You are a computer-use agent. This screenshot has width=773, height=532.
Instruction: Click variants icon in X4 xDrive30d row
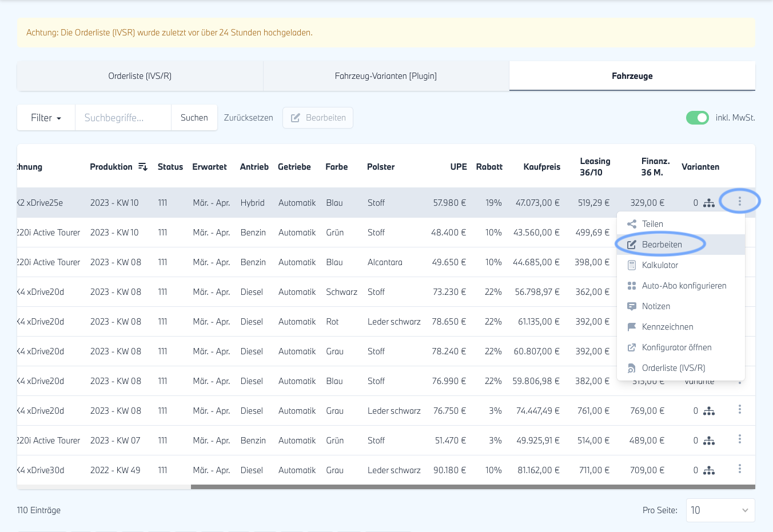(x=709, y=470)
